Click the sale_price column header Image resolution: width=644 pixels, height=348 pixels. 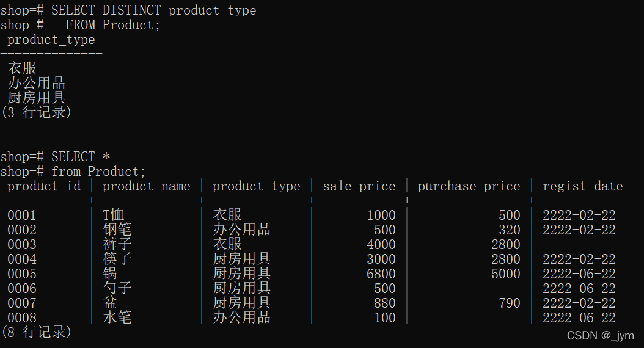point(359,186)
